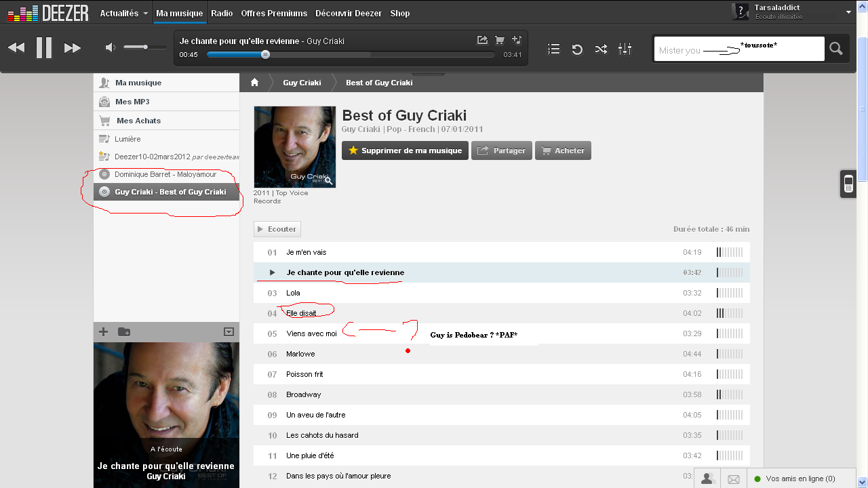The image size is (868, 488).
Task: Click the Tarsaladdict profile avatar
Action: (741, 12)
